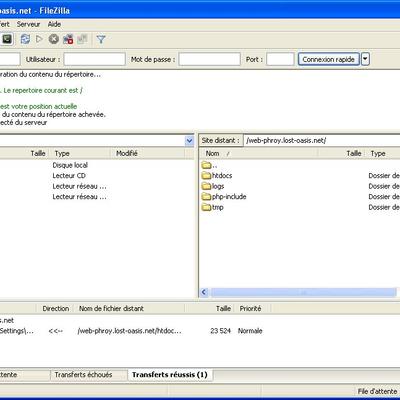Sort remote files by Nom column
400x400 pixels.
click(x=258, y=153)
